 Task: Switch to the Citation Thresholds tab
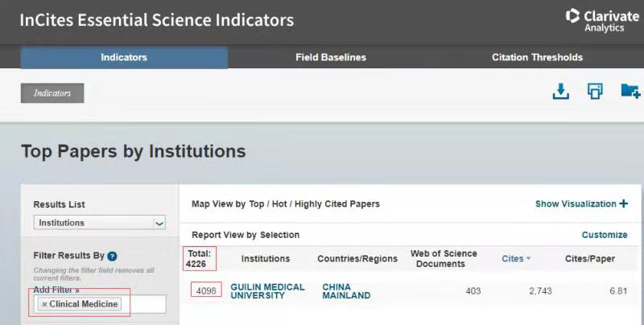click(537, 57)
